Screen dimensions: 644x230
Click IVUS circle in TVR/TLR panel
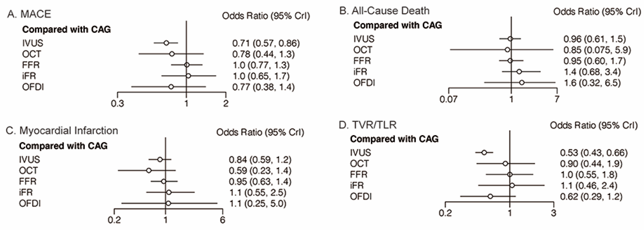point(484,152)
